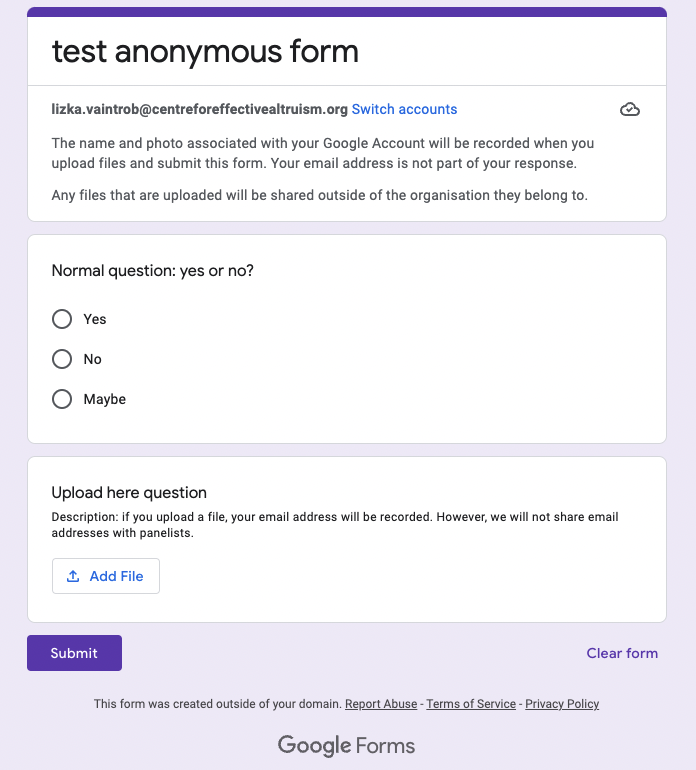696x770 pixels.
Task: Click the Add File button label
Action: pos(117,576)
